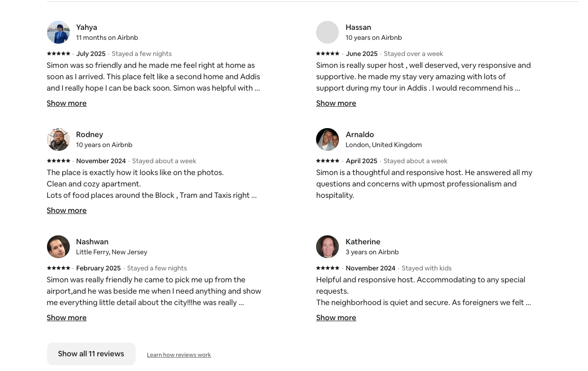Open reviewer Arnaldo's name link
This screenshot has height=371, width=588.
click(360, 135)
